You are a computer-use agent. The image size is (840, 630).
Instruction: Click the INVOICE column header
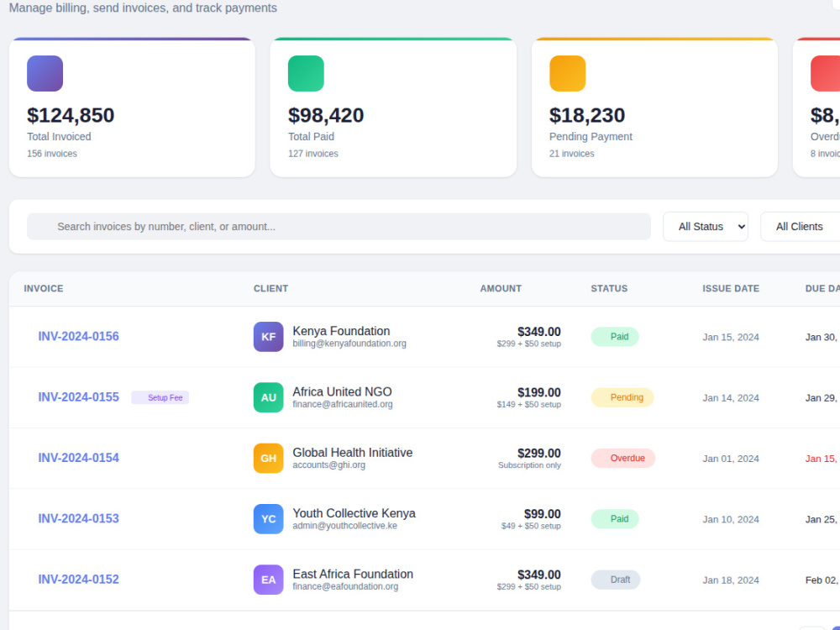pyautogui.click(x=44, y=288)
